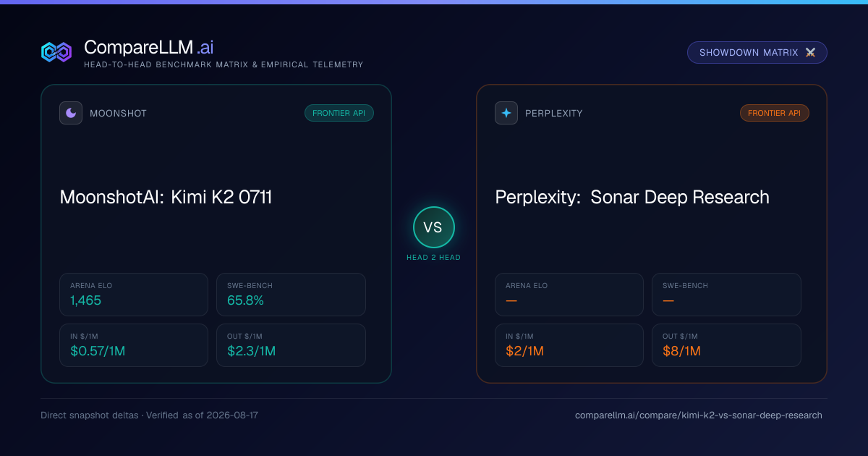868x456 pixels.
Task: Open the comparellm.ai compare URL link
Action: click(699, 415)
